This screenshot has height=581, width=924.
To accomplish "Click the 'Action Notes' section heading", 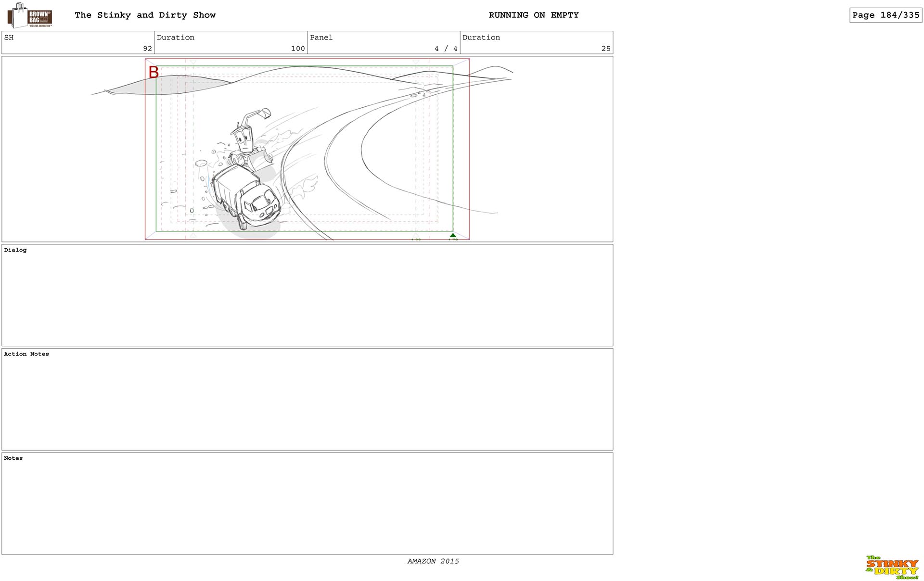I will (26, 354).
